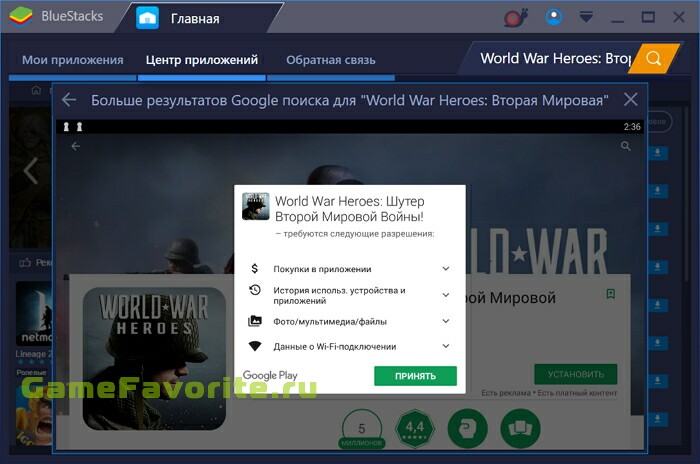
Task: Click the wishlist bookmark icon
Action: [611, 293]
